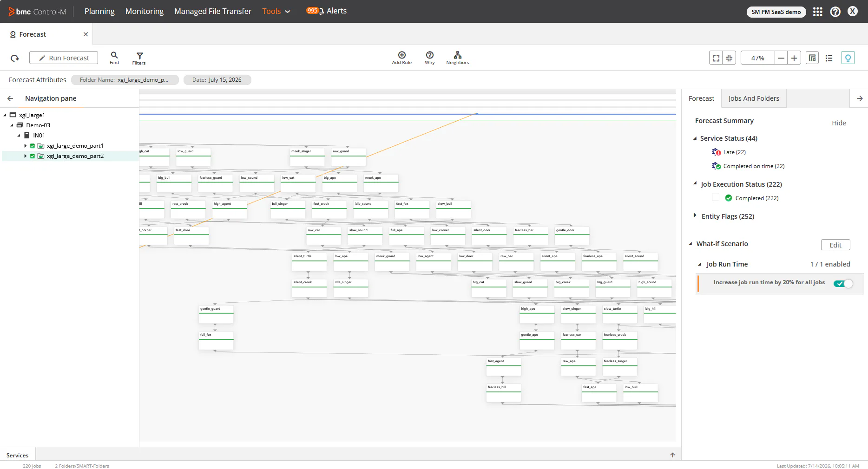Click the zoom in plus button
868x469 pixels.
(794, 58)
